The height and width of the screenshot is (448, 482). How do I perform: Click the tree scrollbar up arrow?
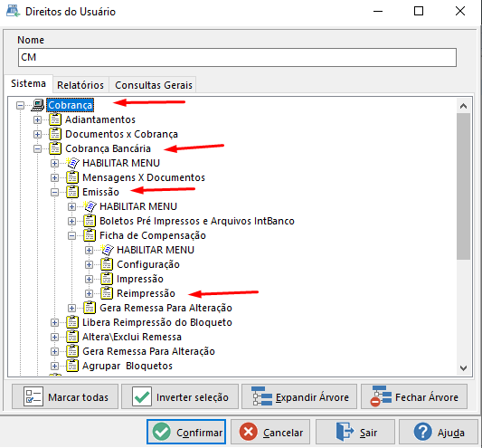(463, 106)
